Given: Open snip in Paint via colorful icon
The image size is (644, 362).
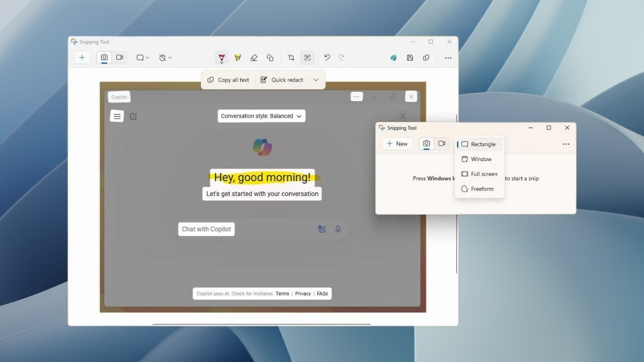Looking at the screenshot, I should pos(393,58).
